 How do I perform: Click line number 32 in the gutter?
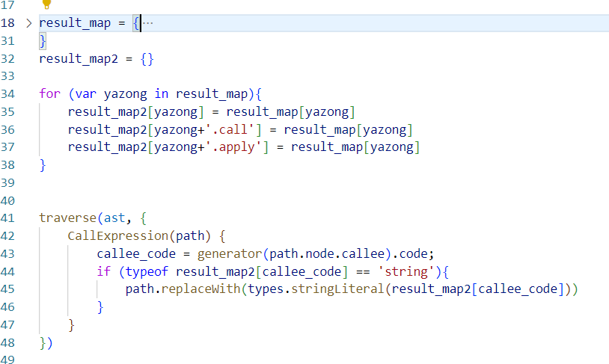click(7, 59)
